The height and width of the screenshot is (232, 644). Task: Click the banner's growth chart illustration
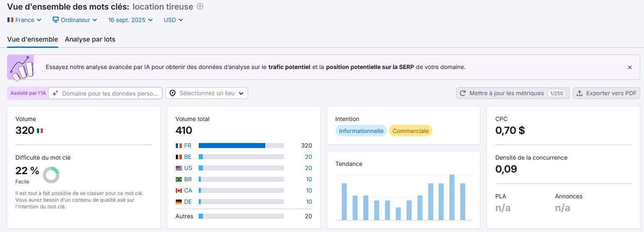pyautogui.click(x=21, y=67)
